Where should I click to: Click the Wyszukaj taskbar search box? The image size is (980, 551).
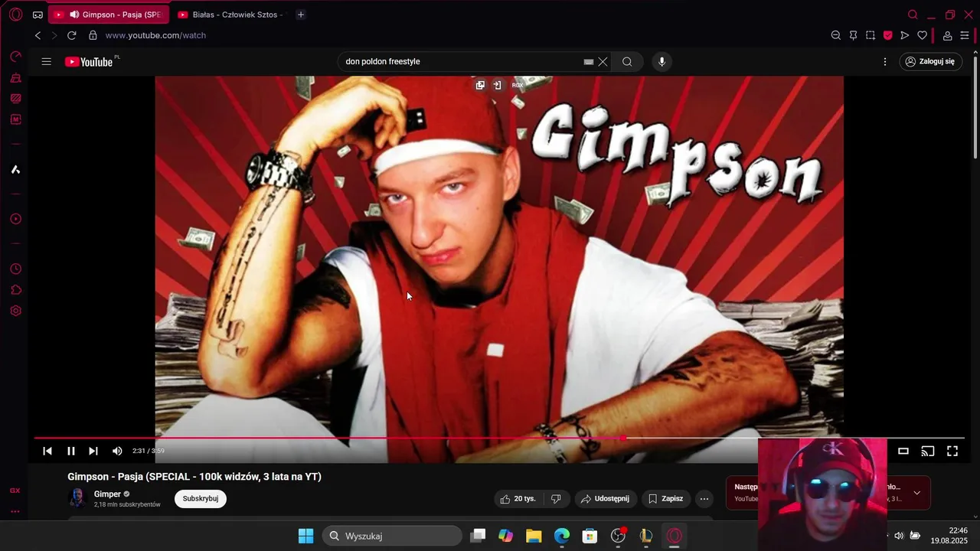[x=392, y=536]
